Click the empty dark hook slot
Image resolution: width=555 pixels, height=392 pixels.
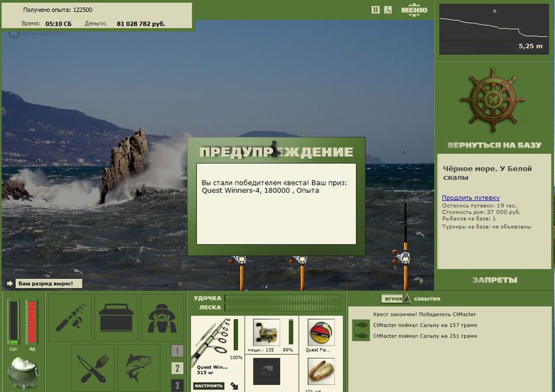point(266,371)
